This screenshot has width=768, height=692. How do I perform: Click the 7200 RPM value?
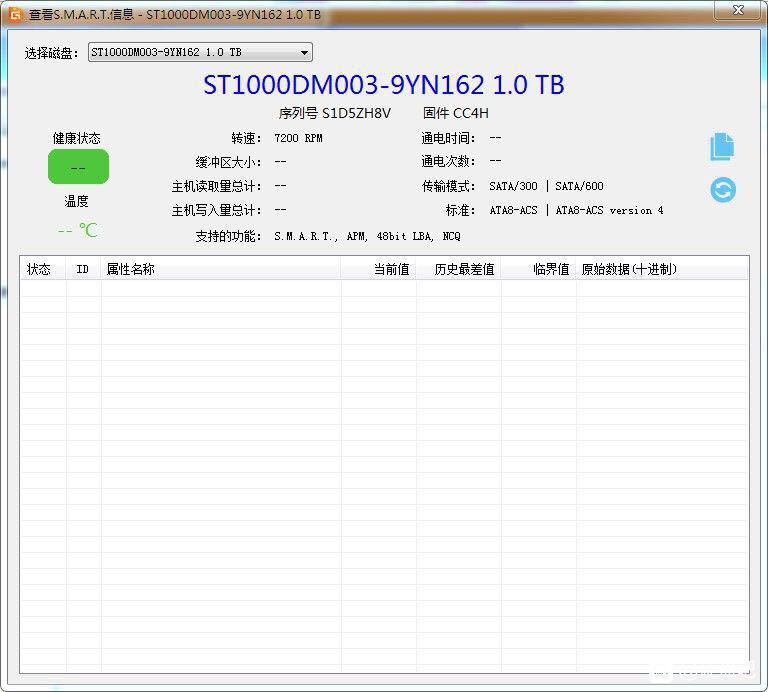[x=298, y=138]
